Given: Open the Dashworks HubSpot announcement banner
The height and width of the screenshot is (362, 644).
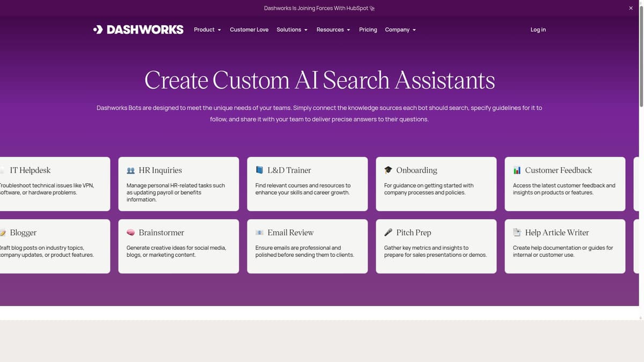Looking at the screenshot, I should (x=319, y=8).
